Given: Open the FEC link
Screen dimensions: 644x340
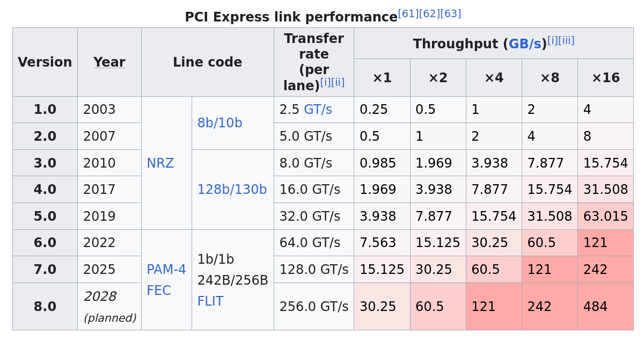Looking at the screenshot, I should (159, 291).
